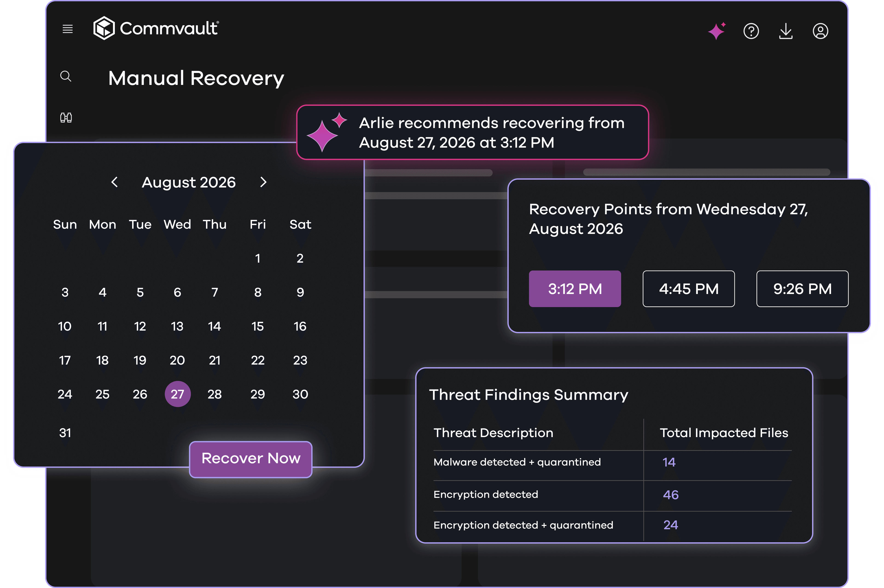Click the Threat Findings Summary heading
The width and height of the screenshot is (884, 588).
[528, 395]
